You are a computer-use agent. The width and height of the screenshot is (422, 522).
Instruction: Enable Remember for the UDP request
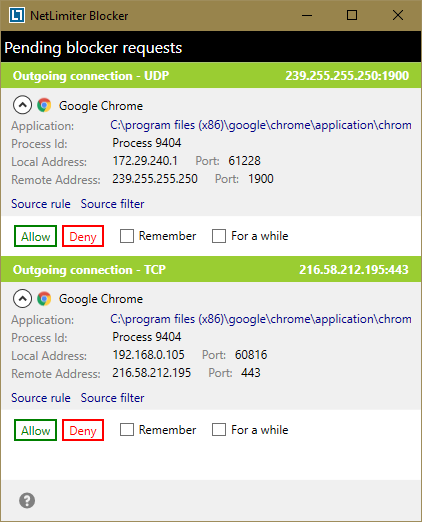click(x=127, y=236)
